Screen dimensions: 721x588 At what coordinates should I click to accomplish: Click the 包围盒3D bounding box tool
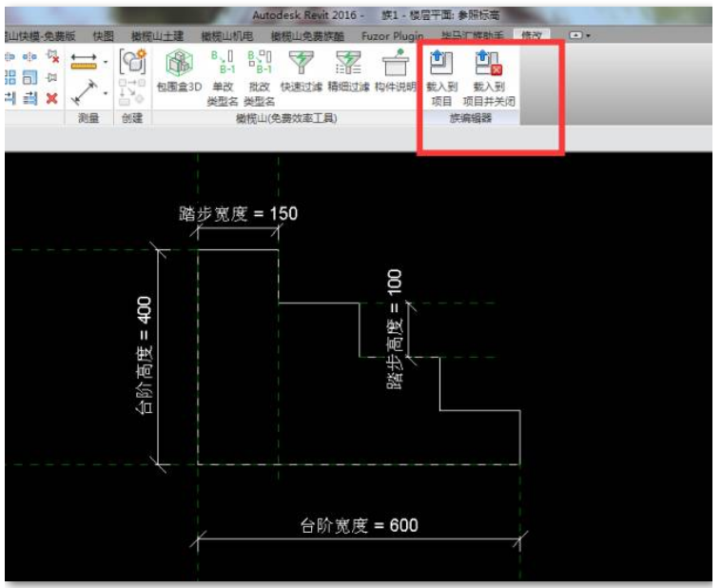tap(179, 70)
